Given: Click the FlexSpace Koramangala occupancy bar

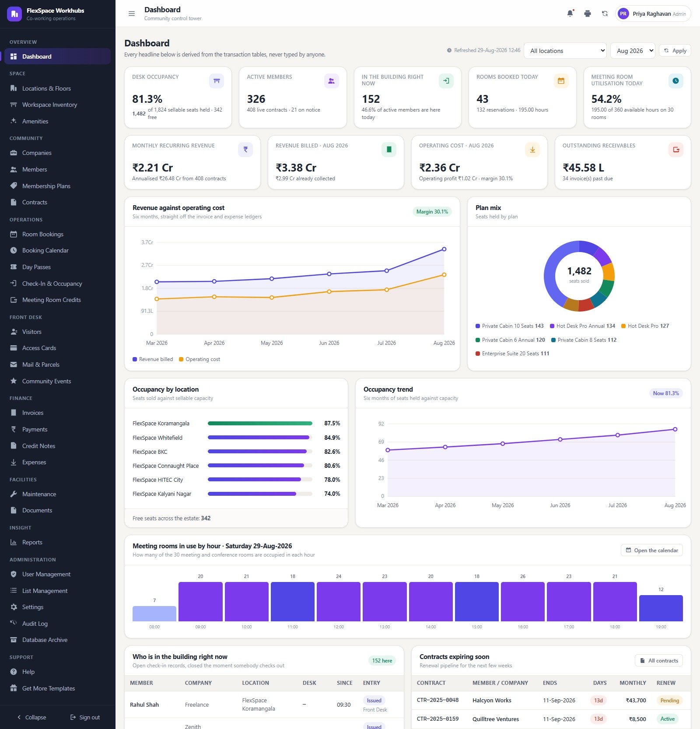Looking at the screenshot, I should [260, 424].
